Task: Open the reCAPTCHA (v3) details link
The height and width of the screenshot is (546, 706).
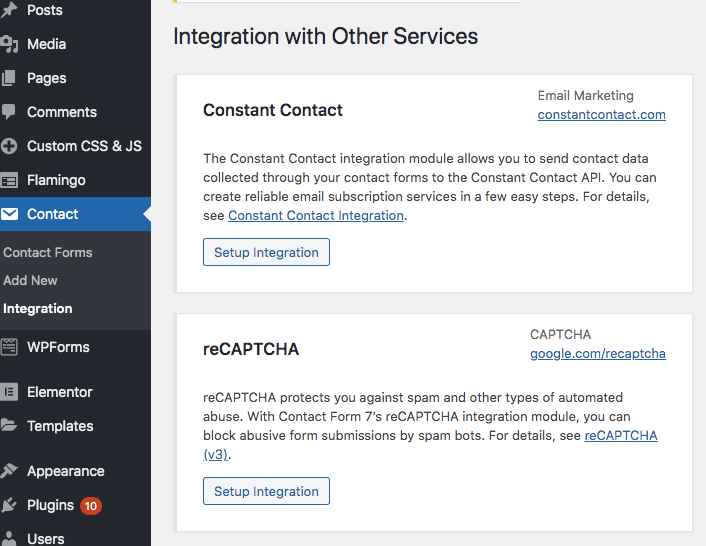Action: pos(621,436)
